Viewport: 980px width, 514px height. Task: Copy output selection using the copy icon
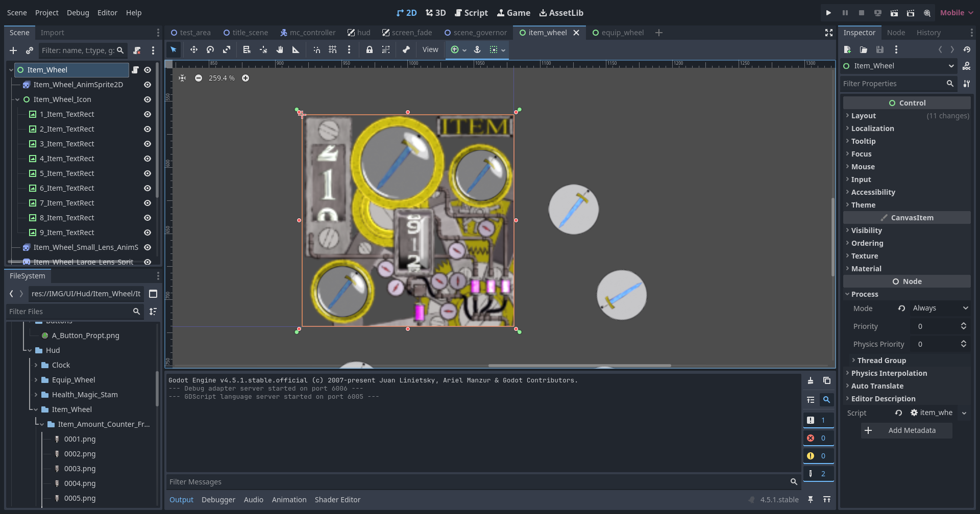(827, 380)
